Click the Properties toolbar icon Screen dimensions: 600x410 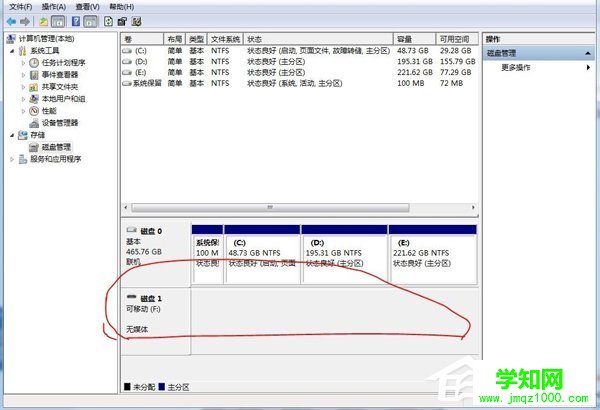click(x=122, y=21)
